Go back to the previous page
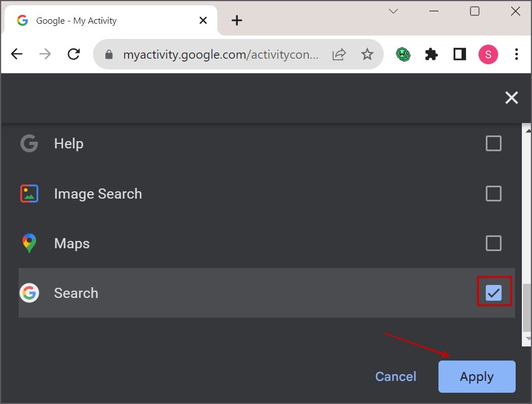 pos(17,54)
